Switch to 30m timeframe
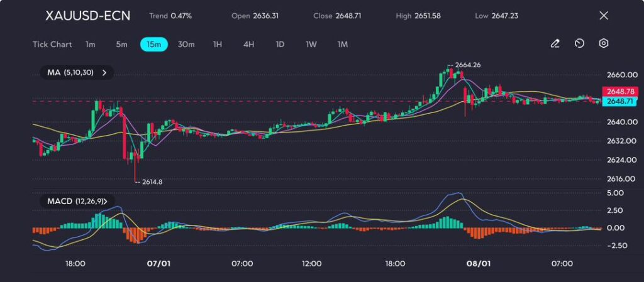Image resolution: width=644 pixels, height=282 pixels. click(186, 45)
